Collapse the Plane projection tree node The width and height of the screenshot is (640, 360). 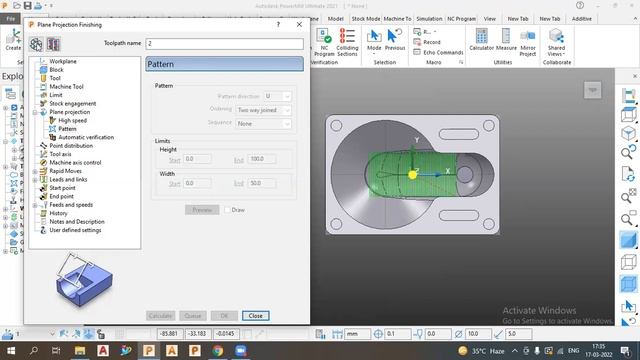(x=35, y=112)
